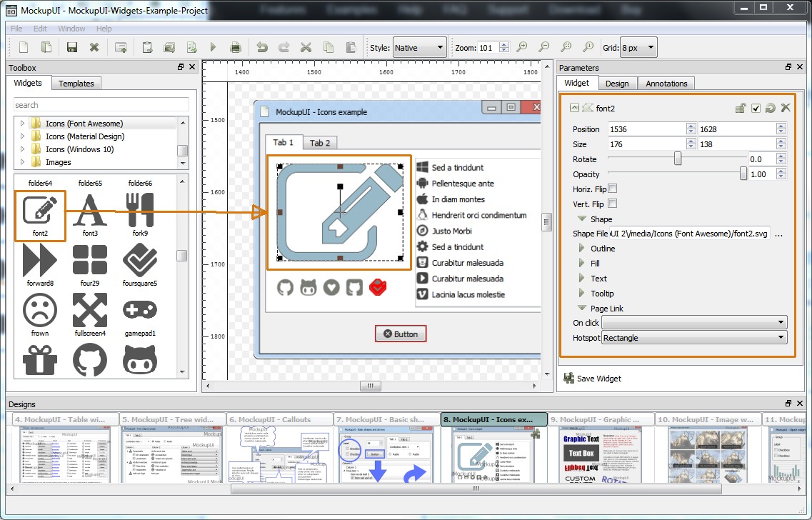The image size is (812, 520).
Task: Save the project with the floppy disk icon
Action: (x=72, y=48)
